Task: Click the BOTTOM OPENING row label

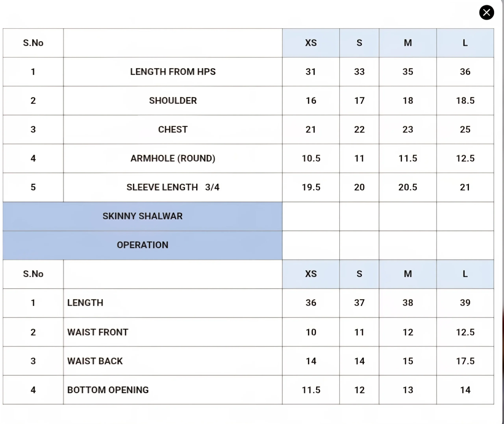Action: [108, 390]
